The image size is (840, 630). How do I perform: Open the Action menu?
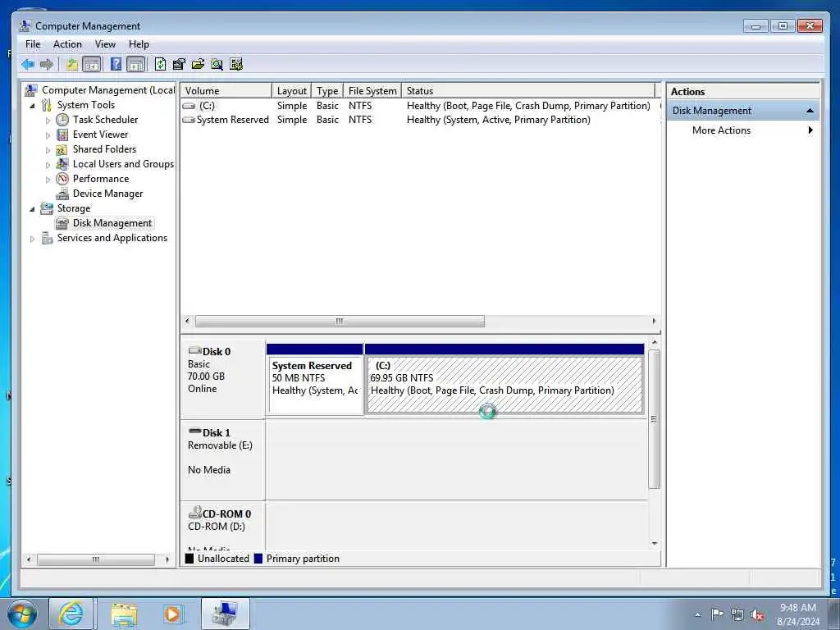point(67,44)
